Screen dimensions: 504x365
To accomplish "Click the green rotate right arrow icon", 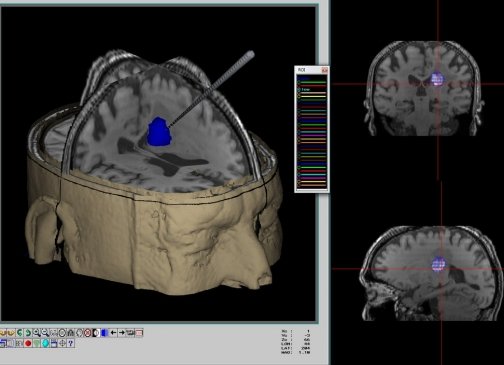I will click(28, 333).
